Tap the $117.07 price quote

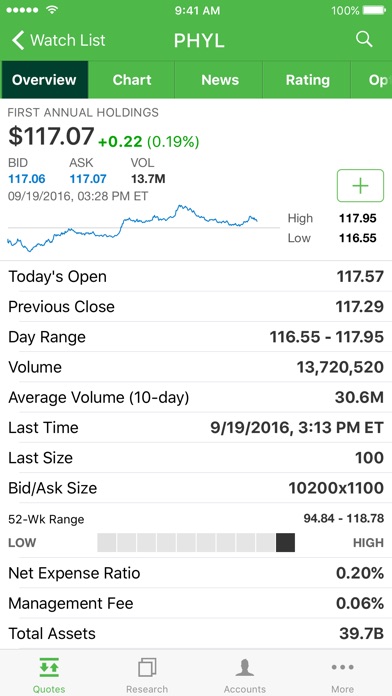(51, 136)
